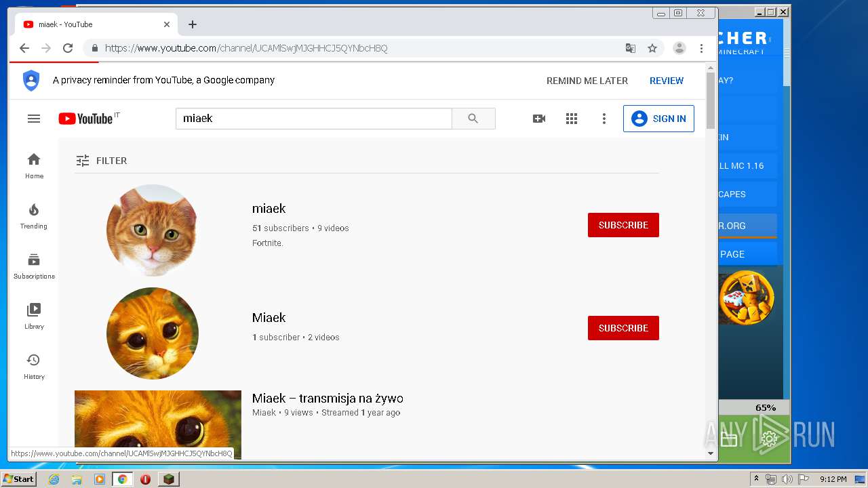Open YouTube settings three-dot menu
Viewport: 868px width, 488px height.
(604, 119)
